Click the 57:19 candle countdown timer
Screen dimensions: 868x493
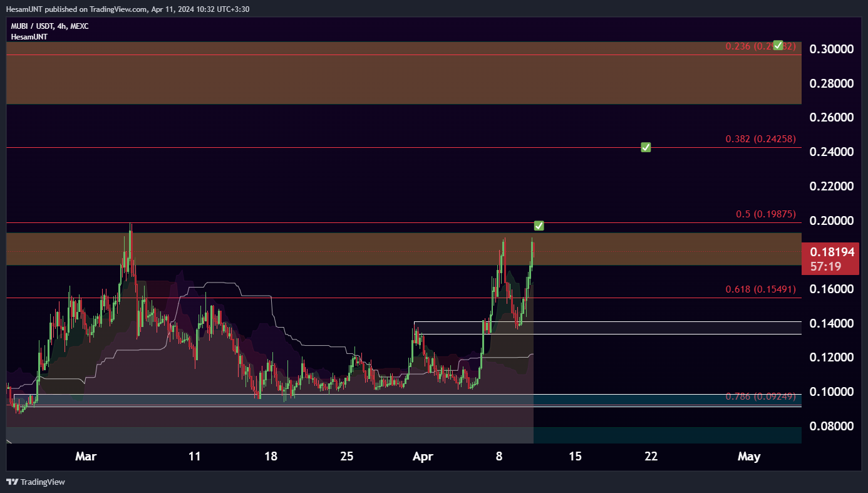pyautogui.click(x=824, y=267)
